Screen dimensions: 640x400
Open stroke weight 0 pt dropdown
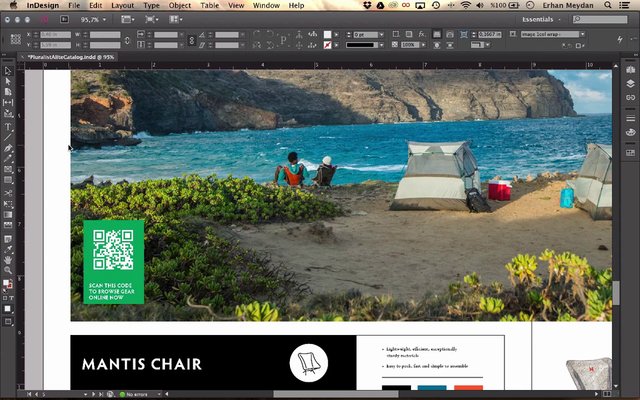pos(381,35)
